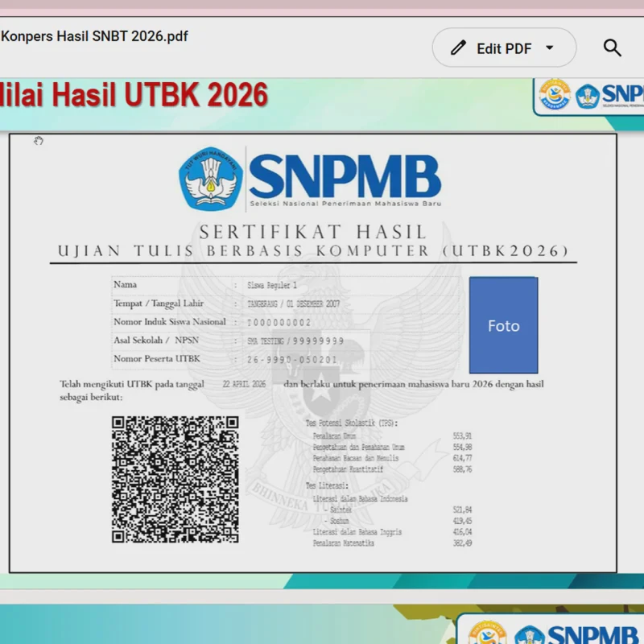Click the orange round badge in the slide header
The image size is (644, 644).
click(555, 94)
